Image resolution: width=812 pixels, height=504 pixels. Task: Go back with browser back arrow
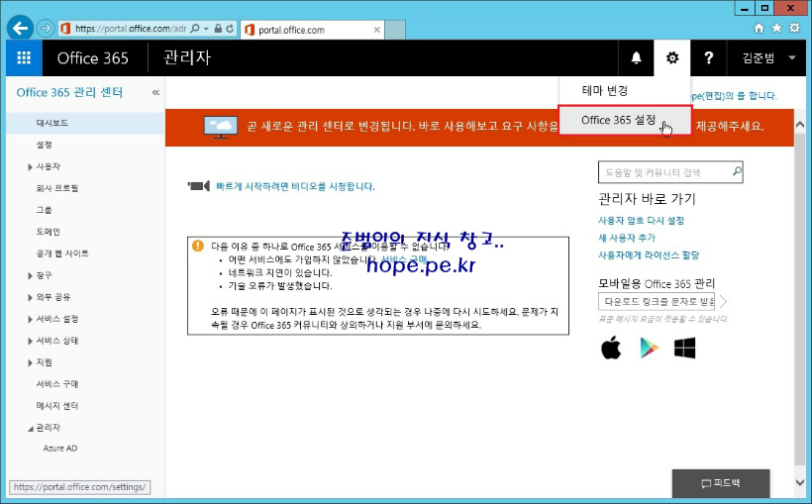click(20, 28)
